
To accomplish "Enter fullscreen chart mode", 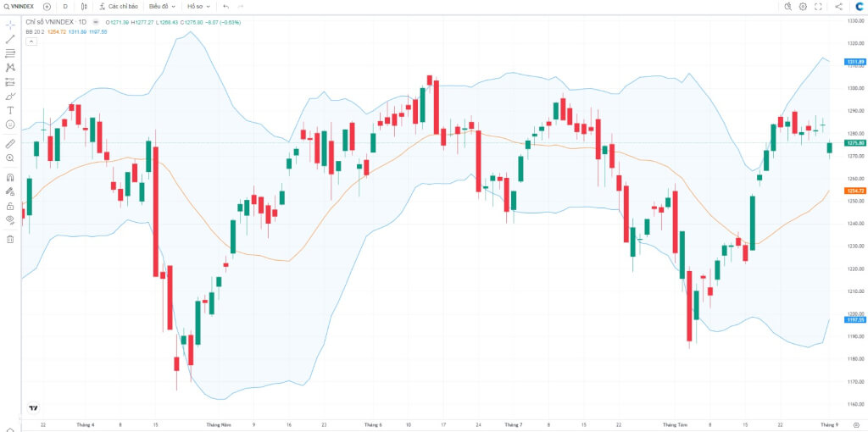I will tap(818, 7).
